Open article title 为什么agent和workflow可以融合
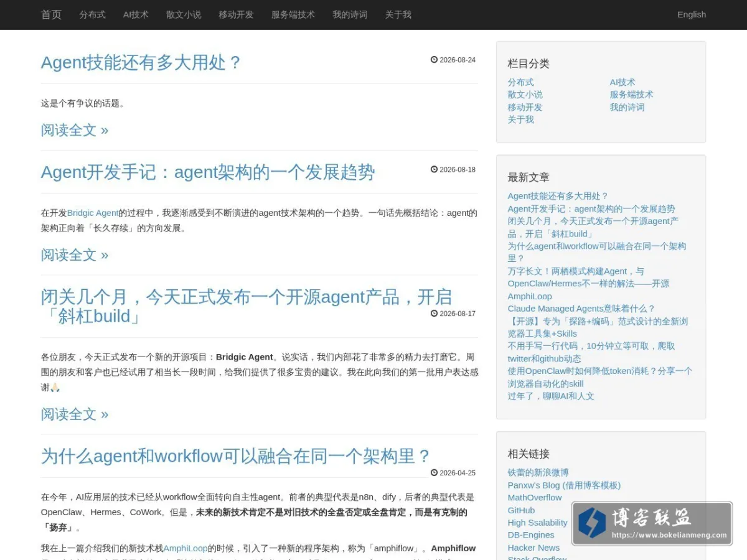747x560 pixels. [x=237, y=455]
